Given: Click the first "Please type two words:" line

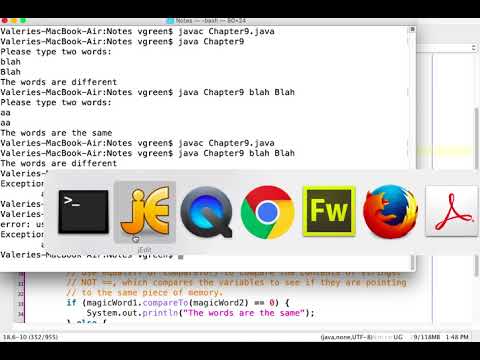Looking at the screenshot, I should [56, 52].
